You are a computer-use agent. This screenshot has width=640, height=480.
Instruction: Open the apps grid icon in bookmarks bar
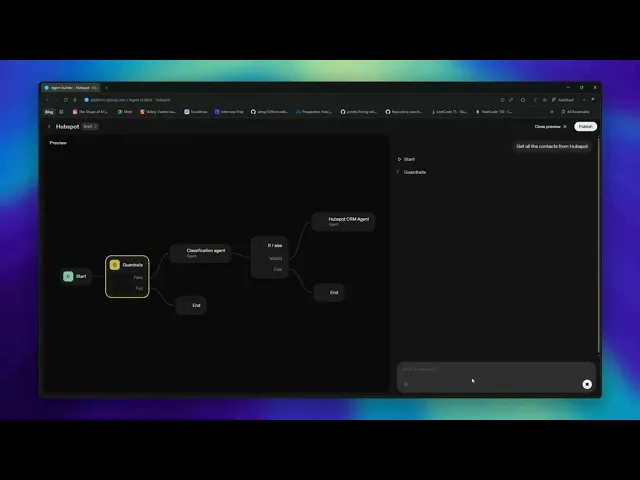pyautogui.click(x=61, y=112)
